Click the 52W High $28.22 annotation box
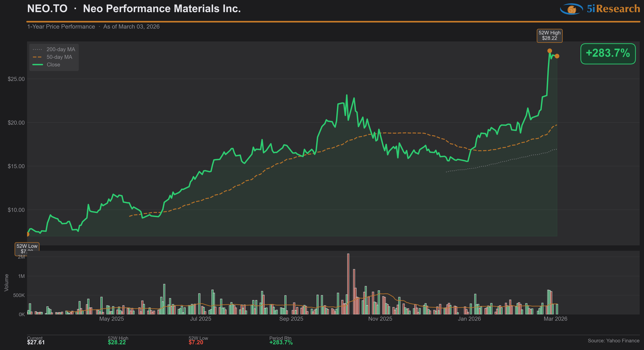 click(x=549, y=35)
